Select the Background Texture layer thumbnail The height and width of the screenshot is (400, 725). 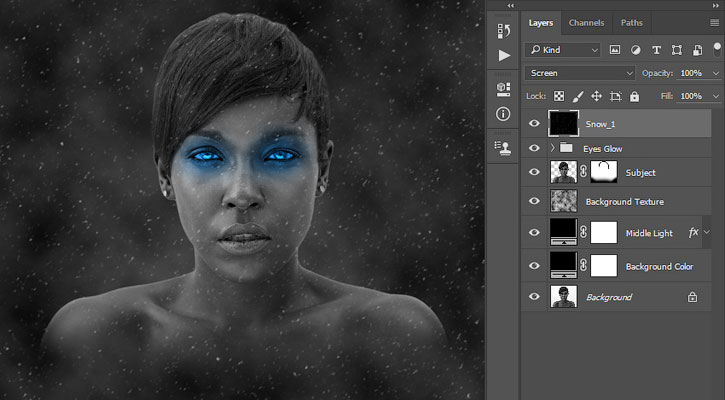(564, 201)
